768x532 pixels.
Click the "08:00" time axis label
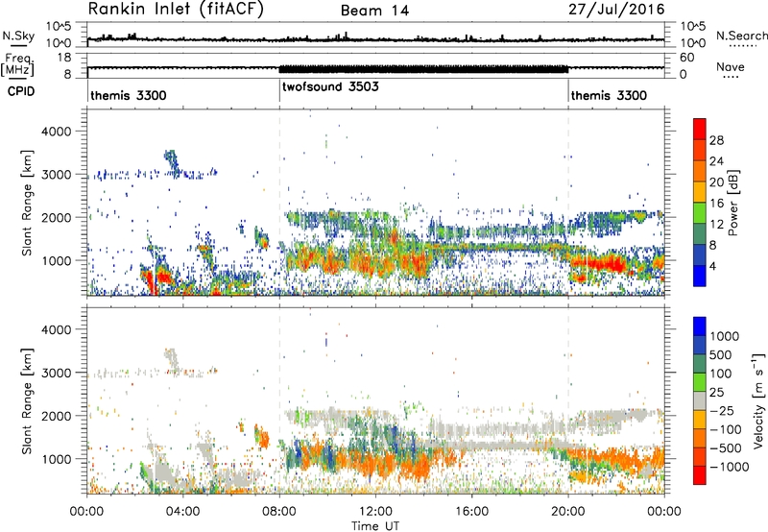pos(279,512)
